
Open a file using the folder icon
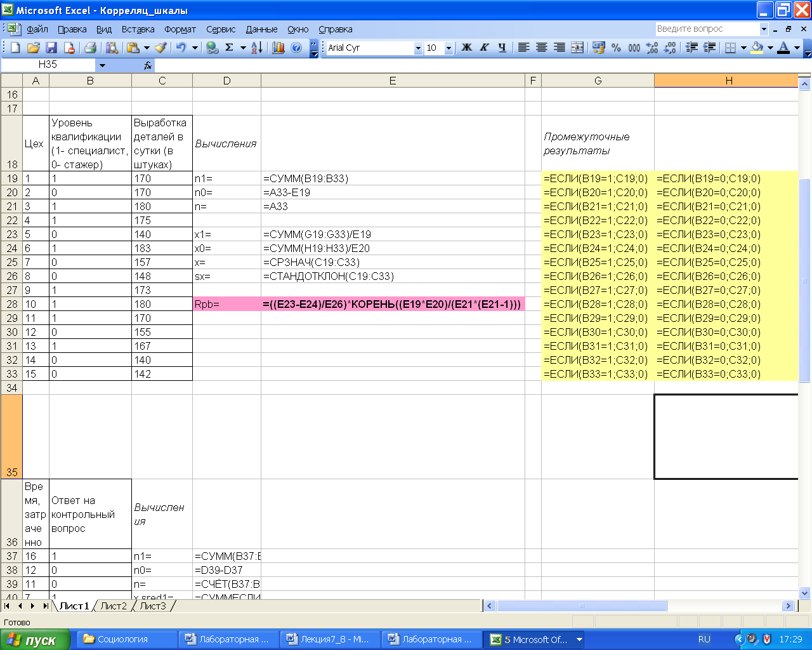34,48
